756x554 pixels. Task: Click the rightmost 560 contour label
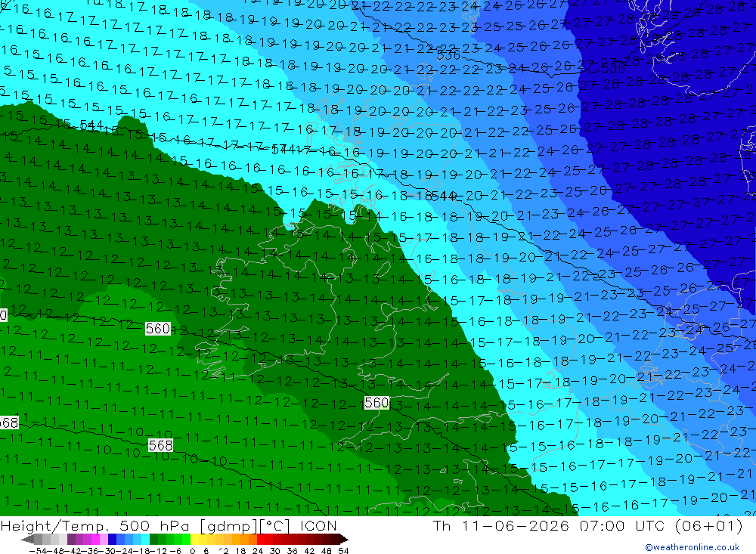(376, 403)
